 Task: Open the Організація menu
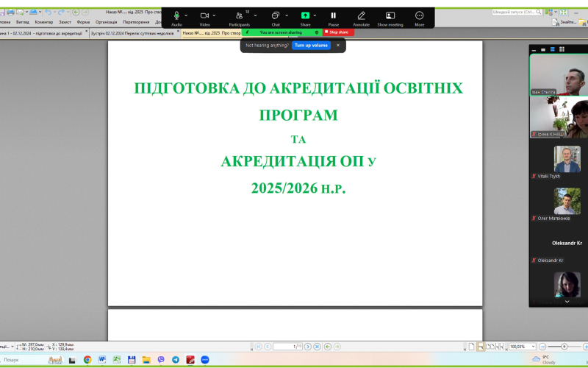[x=106, y=22]
